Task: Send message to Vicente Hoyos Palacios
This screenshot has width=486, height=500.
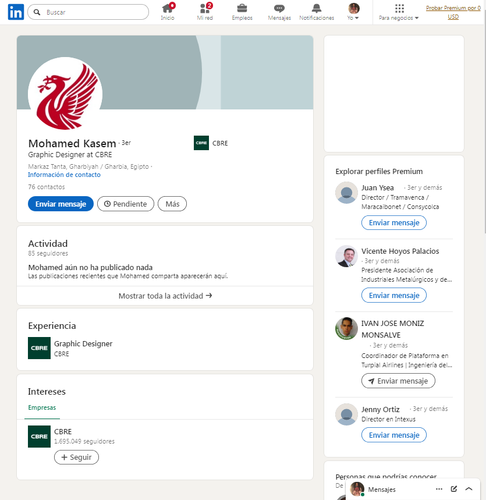Action: [x=394, y=295]
